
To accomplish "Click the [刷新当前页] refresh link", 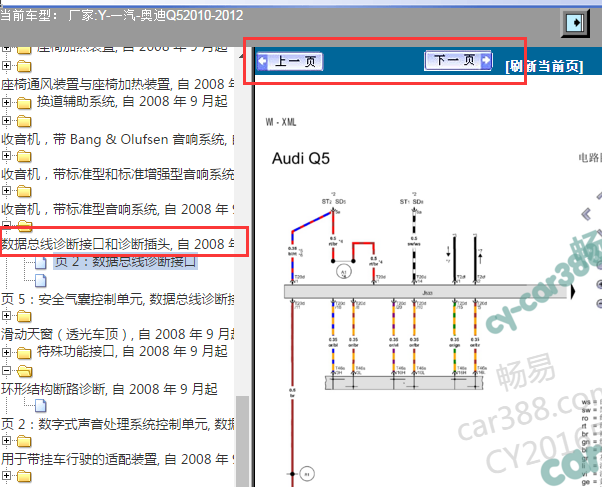I will click(x=544, y=66).
